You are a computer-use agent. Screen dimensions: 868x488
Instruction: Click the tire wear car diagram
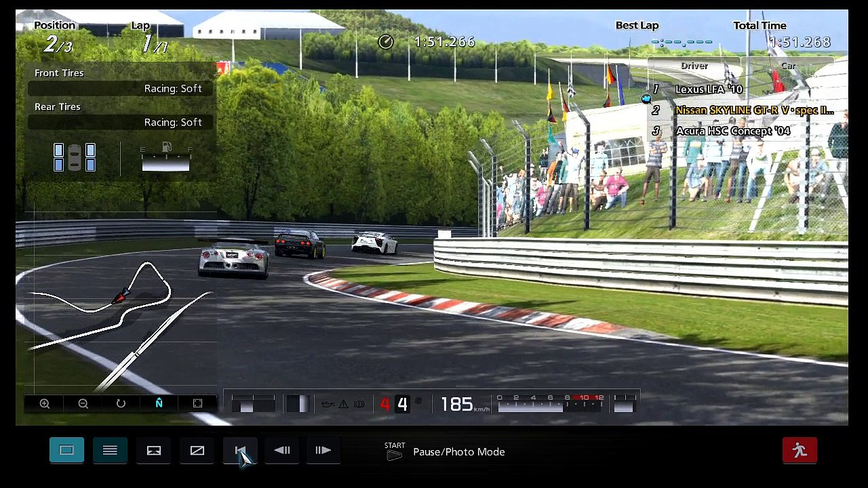click(75, 158)
